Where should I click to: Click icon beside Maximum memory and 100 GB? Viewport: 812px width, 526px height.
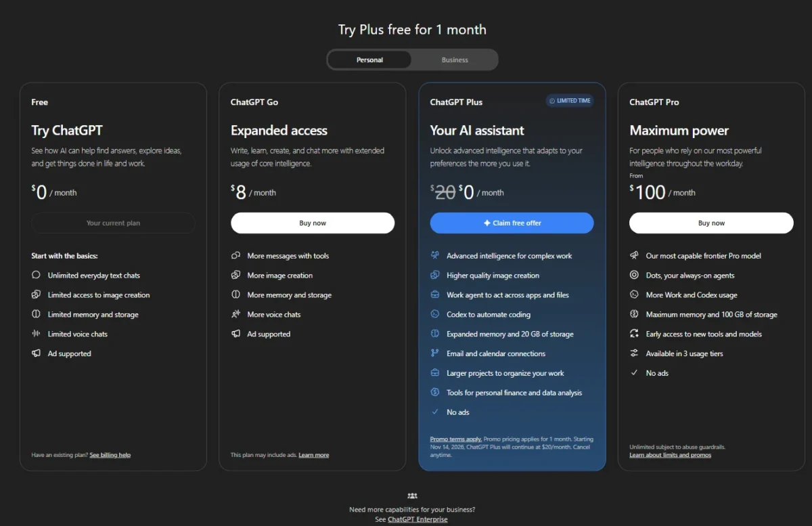[634, 315]
